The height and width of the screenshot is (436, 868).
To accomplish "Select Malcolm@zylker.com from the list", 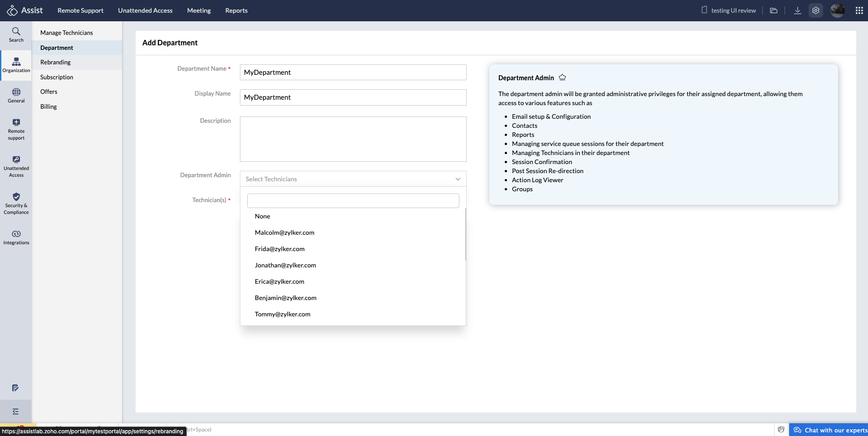I will tap(284, 233).
